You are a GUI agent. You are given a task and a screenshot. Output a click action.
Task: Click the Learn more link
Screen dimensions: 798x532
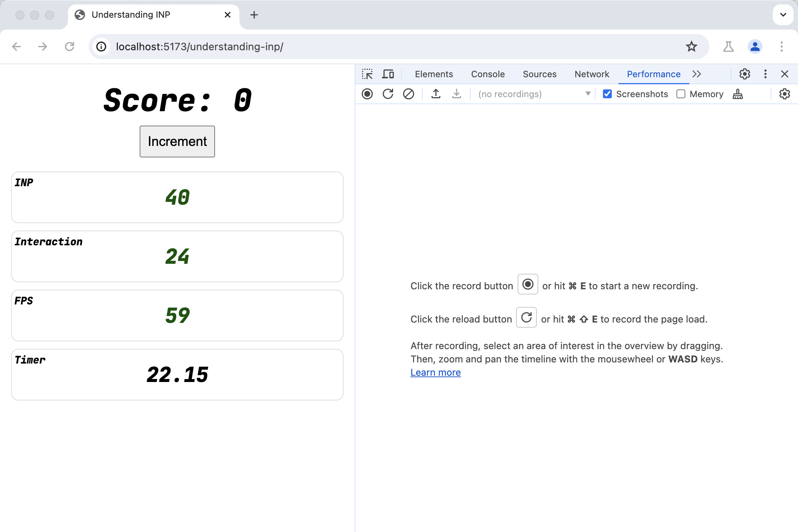(436, 372)
